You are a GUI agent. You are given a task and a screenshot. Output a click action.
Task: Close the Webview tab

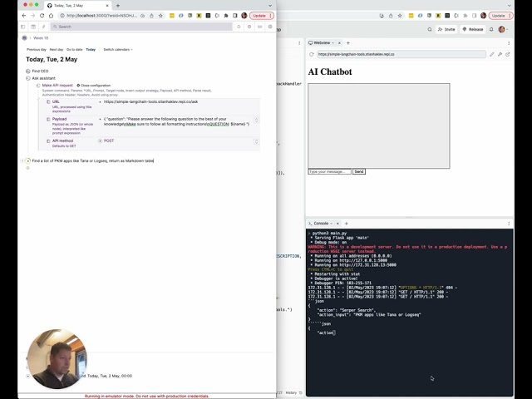339,43
